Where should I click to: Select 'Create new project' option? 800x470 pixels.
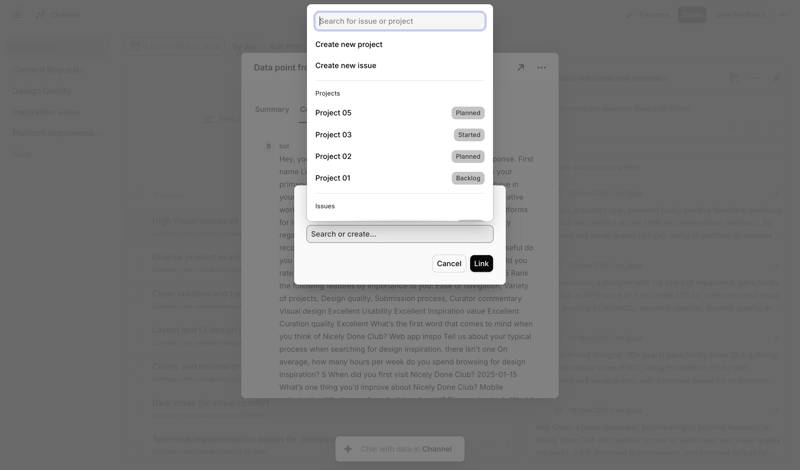(x=349, y=45)
